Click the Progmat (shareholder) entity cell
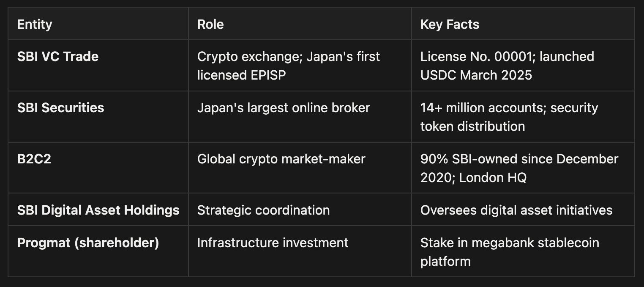This screenshot has height=287, width=644. coord(88,243)
